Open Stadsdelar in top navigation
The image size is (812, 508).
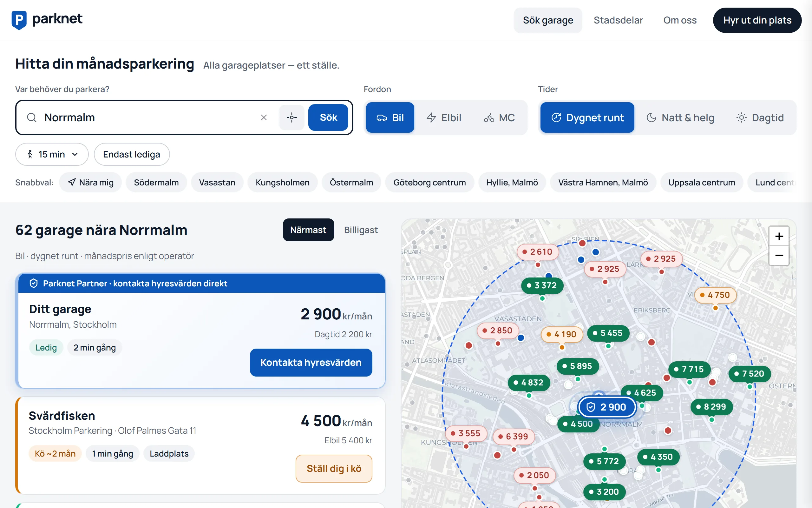point(618,20)
